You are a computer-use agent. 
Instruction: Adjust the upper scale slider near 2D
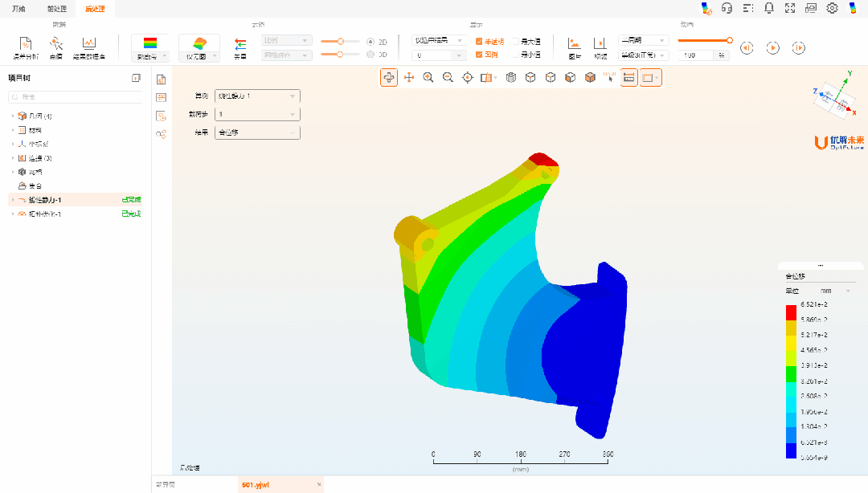click(341, 42)
